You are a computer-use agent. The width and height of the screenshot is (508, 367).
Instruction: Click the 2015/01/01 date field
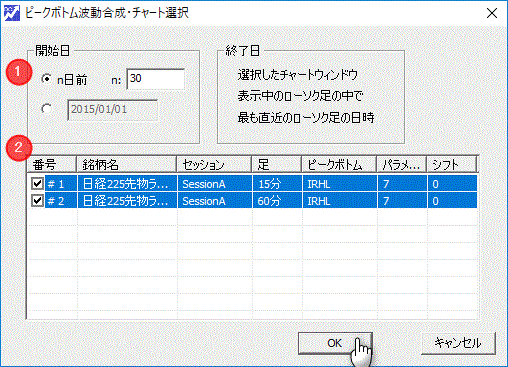point(113,110)
